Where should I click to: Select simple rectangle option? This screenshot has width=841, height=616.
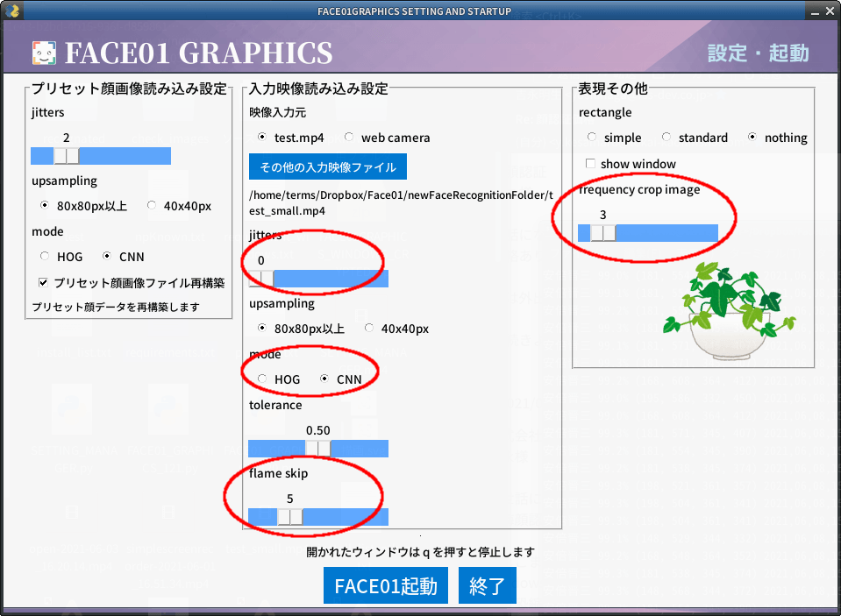tap(592, 138)
